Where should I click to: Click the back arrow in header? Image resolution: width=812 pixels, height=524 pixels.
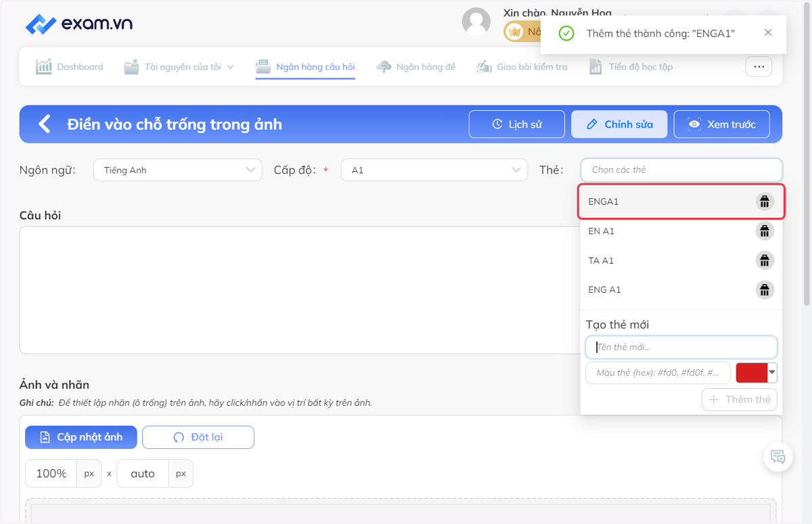click(45, 124)
